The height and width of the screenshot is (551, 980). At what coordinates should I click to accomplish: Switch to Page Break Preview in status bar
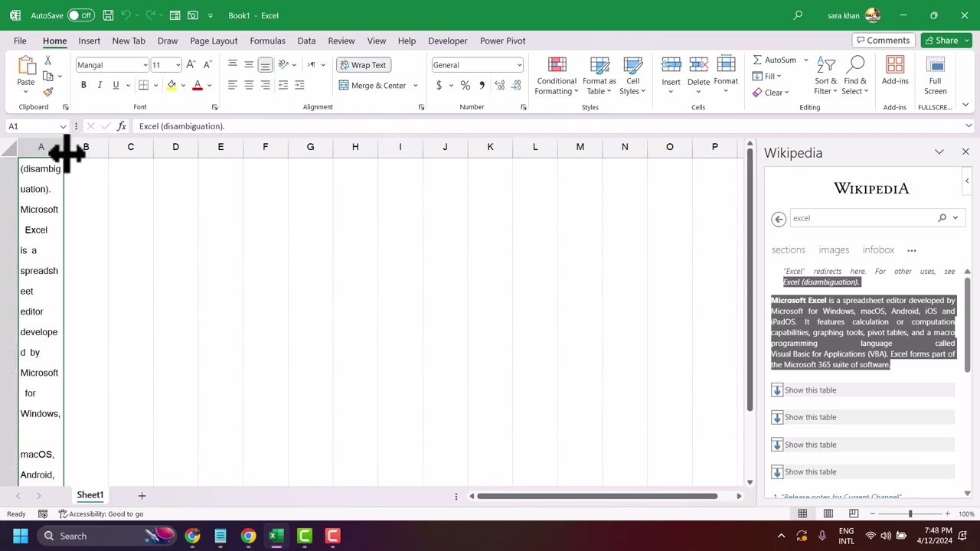854,514
